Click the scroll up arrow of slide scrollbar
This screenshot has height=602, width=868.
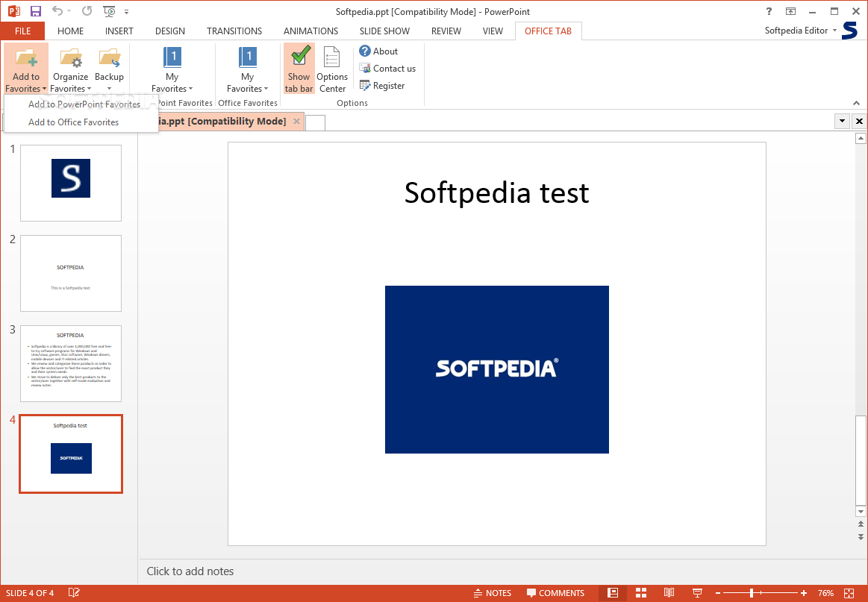tap(861, 138)
